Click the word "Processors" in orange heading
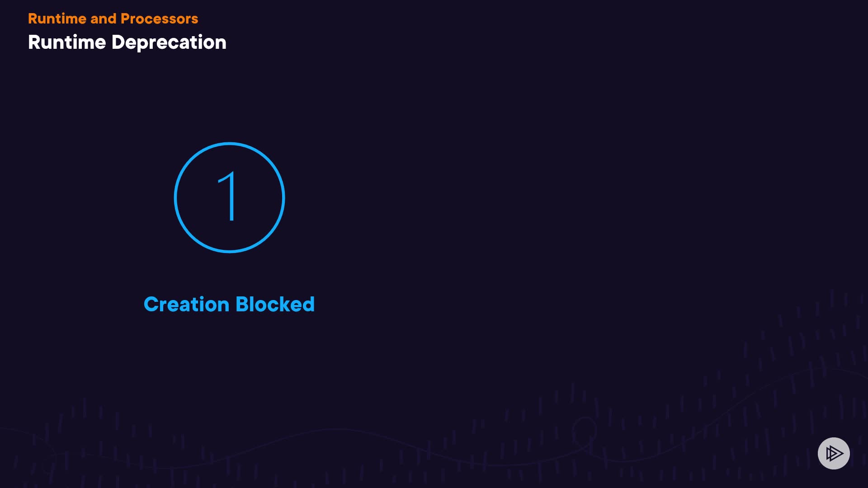Screen dimensions: 868x488 point(159,19)
